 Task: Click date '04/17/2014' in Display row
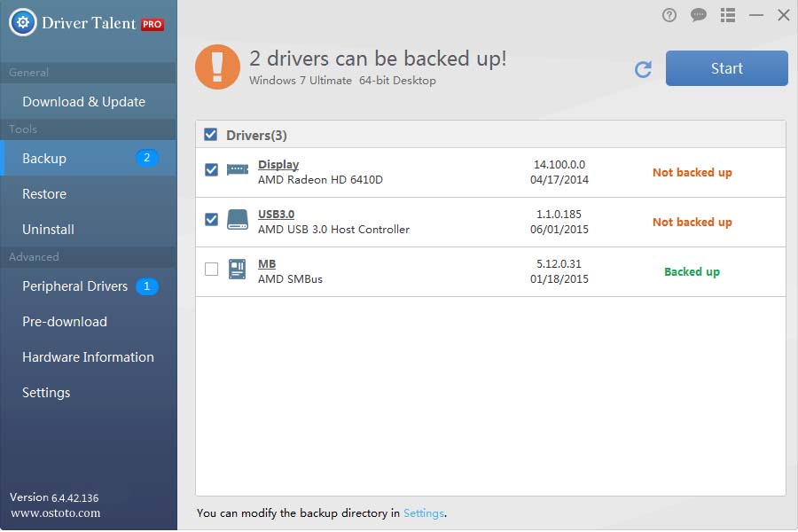(x=559, y=180)
